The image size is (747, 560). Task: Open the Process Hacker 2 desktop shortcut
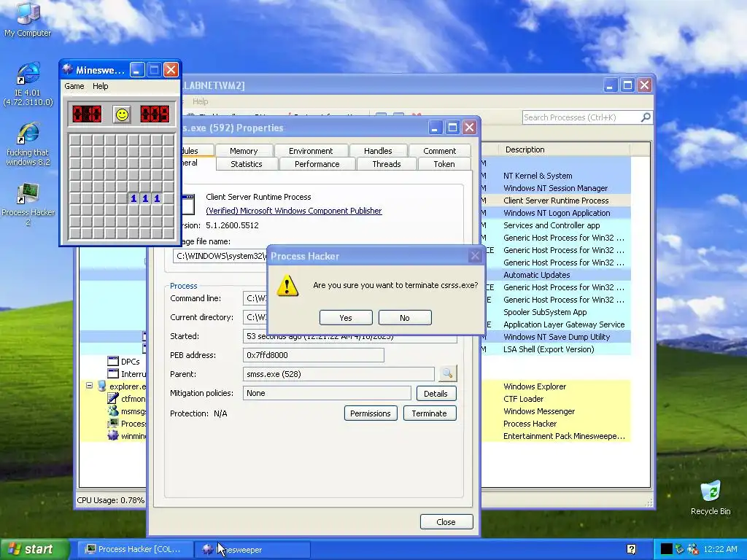click(28, 204)
